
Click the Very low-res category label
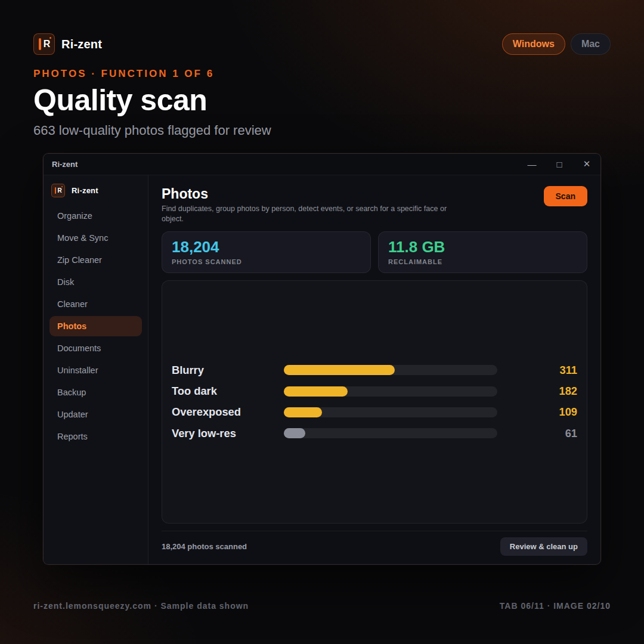tap(204, 434)
